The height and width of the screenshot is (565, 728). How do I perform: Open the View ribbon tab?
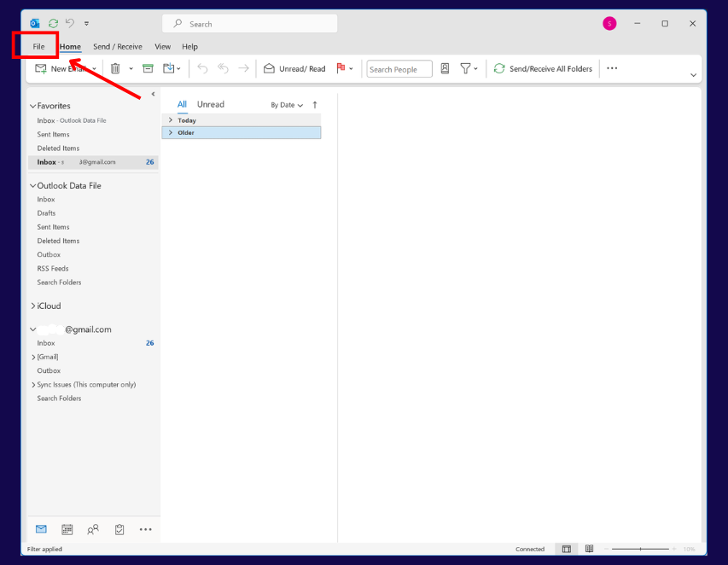pos(162,46)
